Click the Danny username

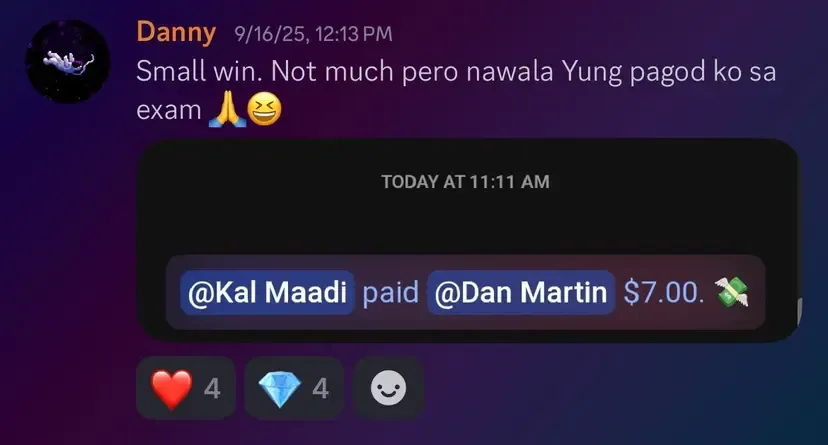tap(176, 33)
